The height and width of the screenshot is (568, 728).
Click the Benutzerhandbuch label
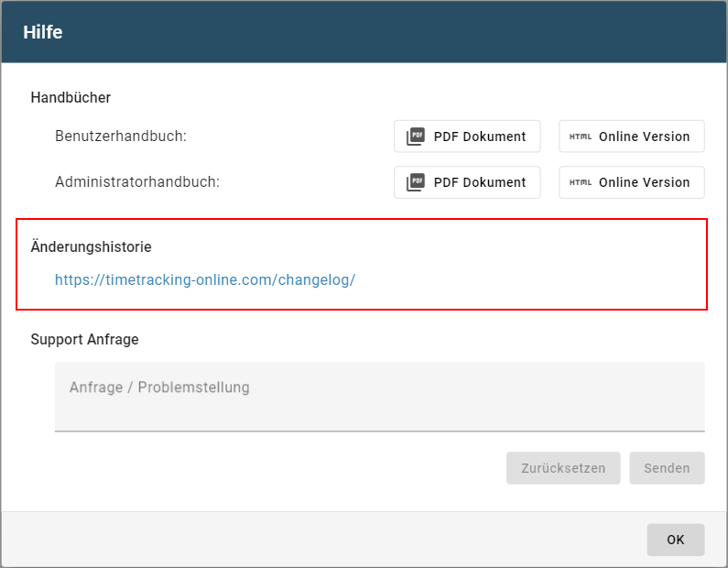(121, 137)
